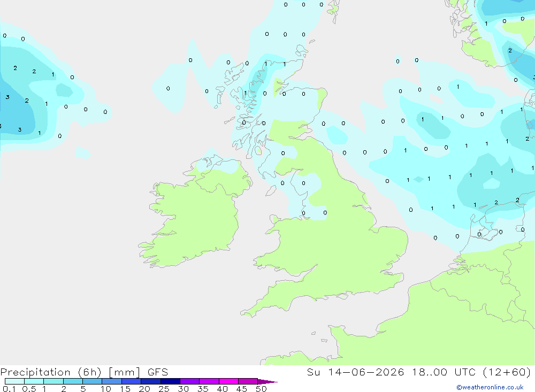The height and width of the screenshot is (392, 535).
Task: Click the legend label '50'
Action: [x=261, y=389]
